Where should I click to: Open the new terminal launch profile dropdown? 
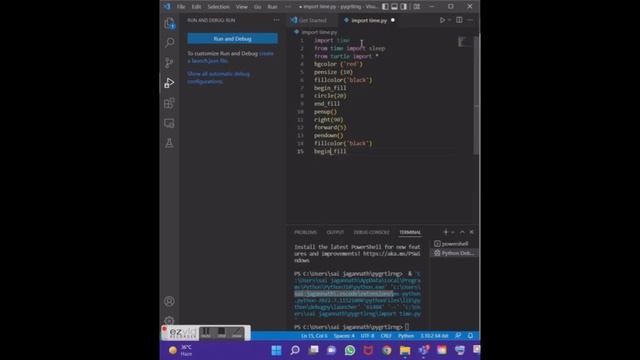[453, 232]
